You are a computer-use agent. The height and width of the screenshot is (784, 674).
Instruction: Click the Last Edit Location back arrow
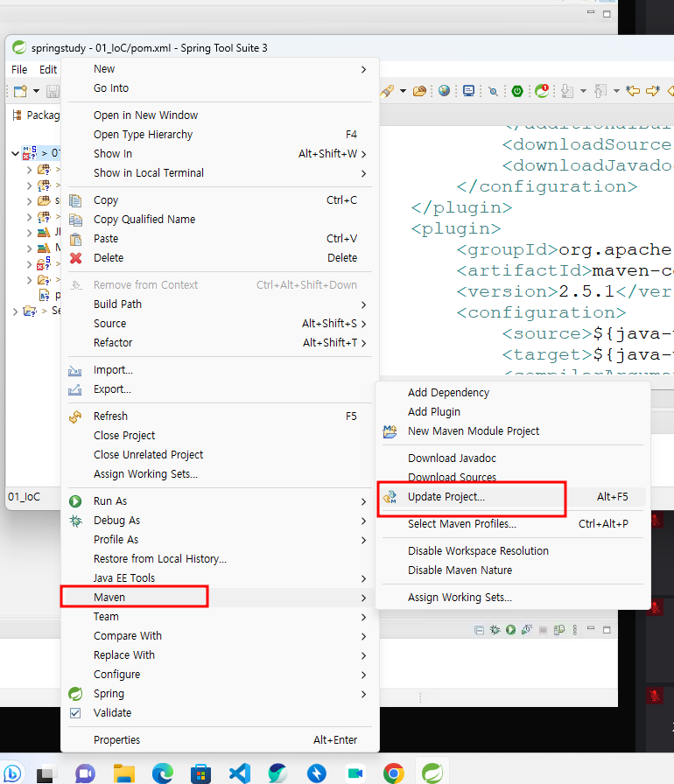[x=633, y=90]
